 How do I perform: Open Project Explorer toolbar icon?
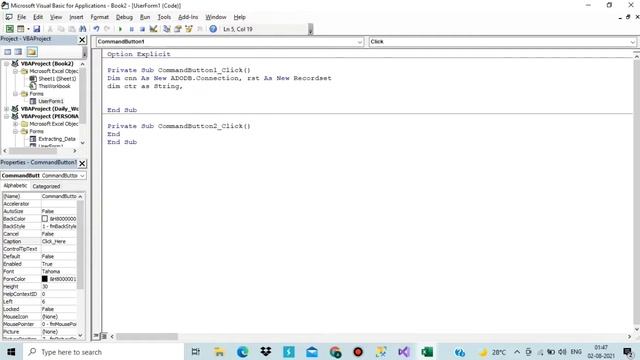click(167, 29)
